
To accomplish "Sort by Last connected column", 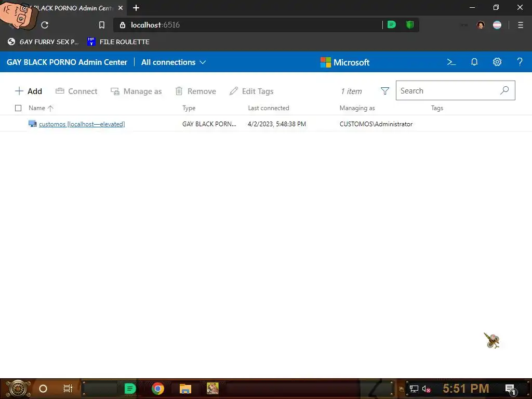I will 269,108.
